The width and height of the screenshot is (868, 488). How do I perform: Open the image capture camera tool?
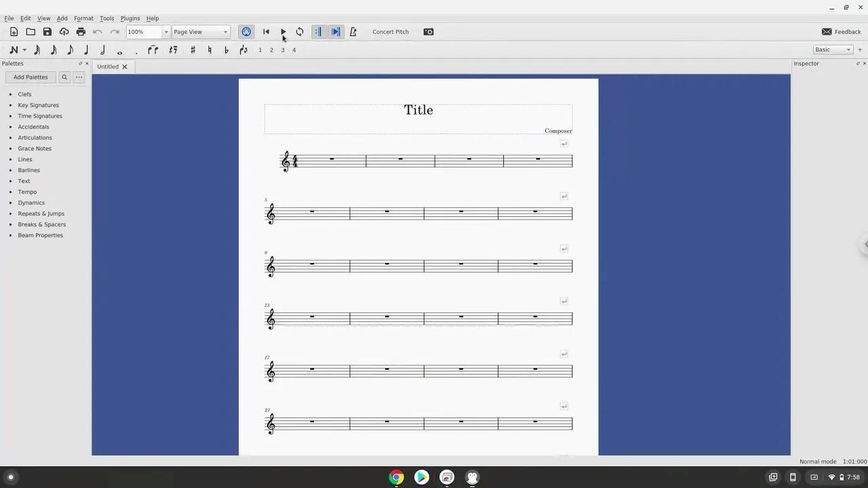tap(429, 31)
